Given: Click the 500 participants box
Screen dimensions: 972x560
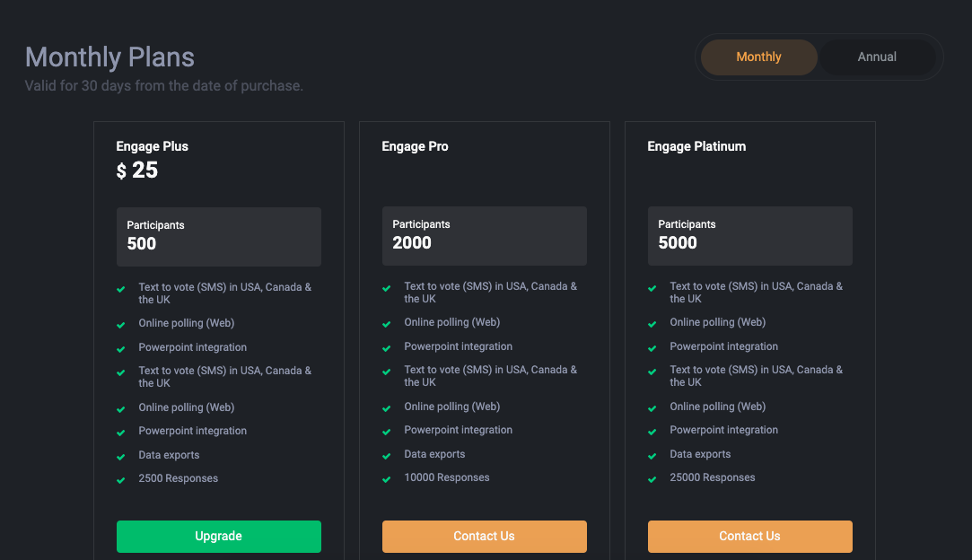Looking at the screenshot, I should 219,237.
